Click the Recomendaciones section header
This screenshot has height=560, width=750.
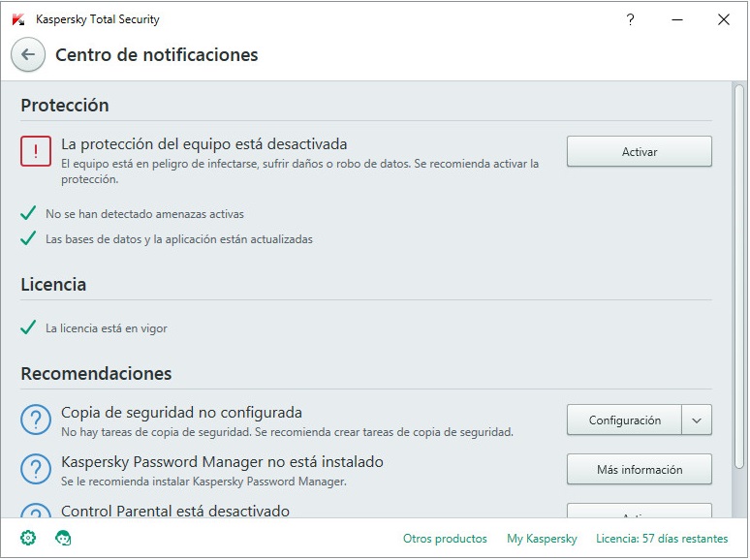point(96,373)
